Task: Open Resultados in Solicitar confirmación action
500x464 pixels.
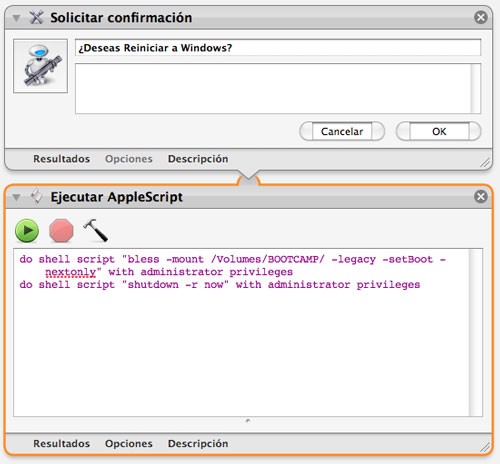Action: click(62, 159)
